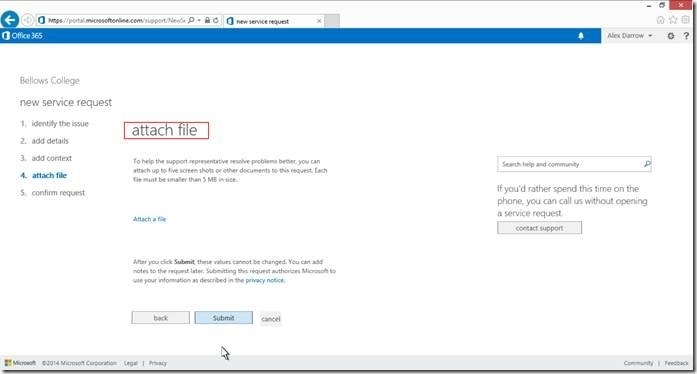Click the refresh page icon
This screenshot has width=697, height=374.
[x=216, y=20]
